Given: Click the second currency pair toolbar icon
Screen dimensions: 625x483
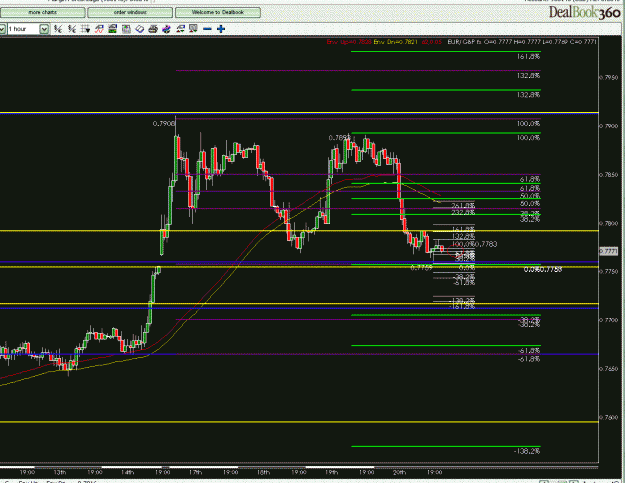Looking at the screenshot, I should [x=72, y=29].
